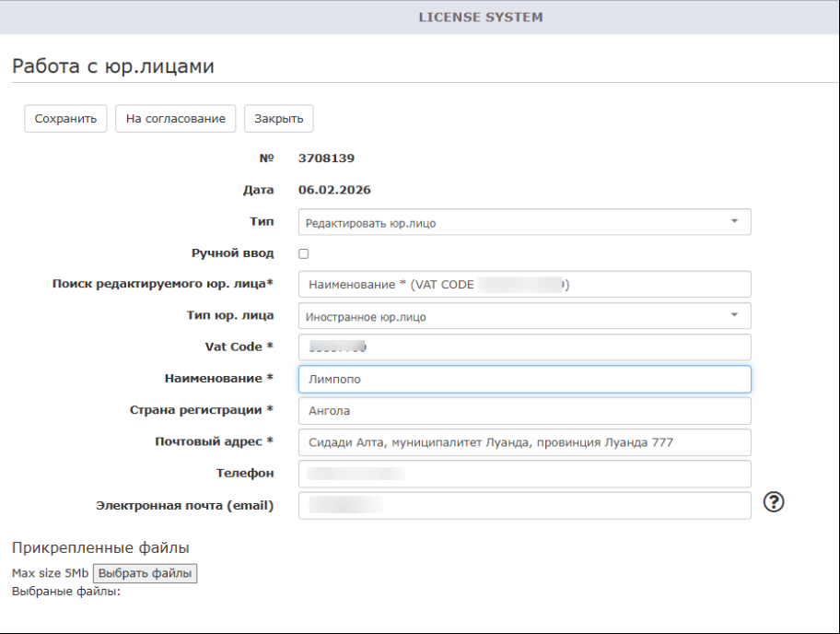Click the Страна регистрации field with Ангола
The image size is (840, 634).
pyautogui.click(x=524, y=411)
